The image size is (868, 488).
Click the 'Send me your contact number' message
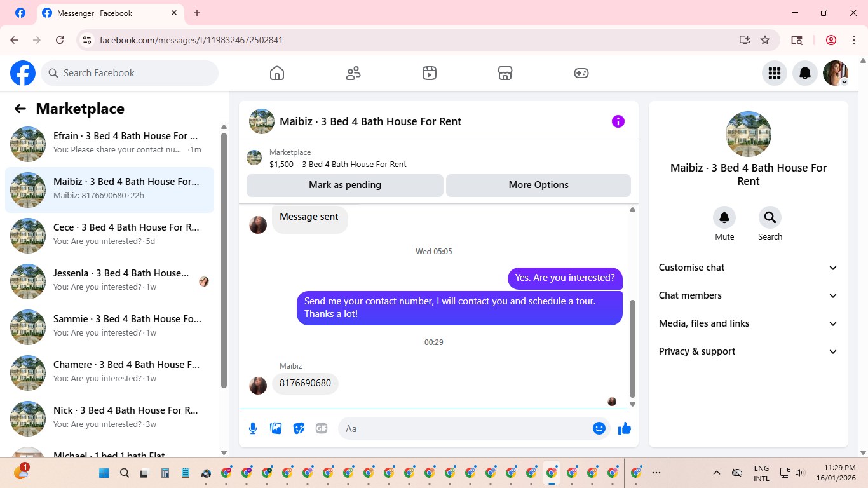pos(459,308)
